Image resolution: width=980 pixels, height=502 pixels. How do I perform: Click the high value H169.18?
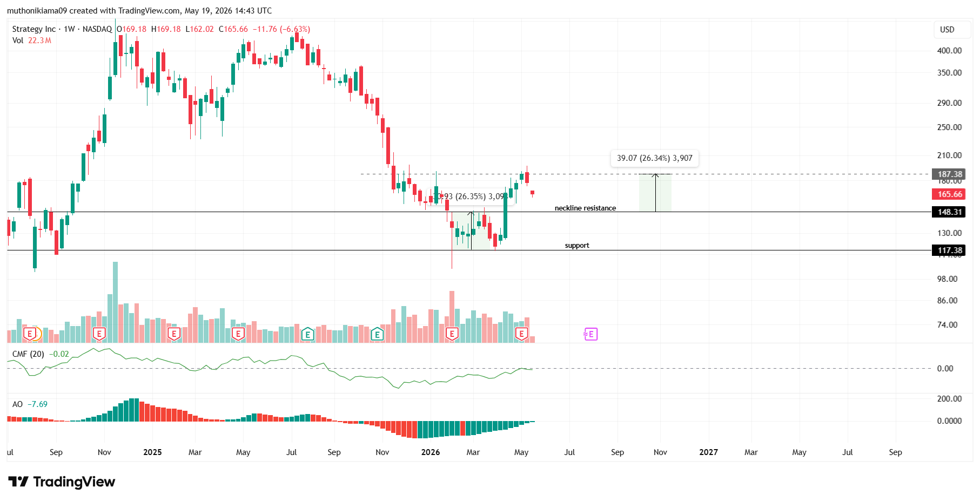[166, 29]
